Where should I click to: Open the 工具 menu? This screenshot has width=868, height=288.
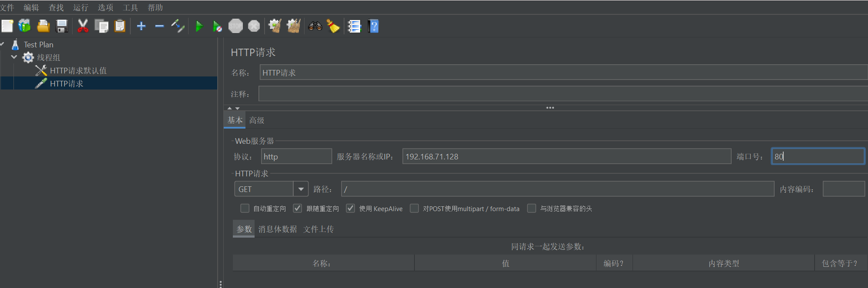click(x=130, y=7)
